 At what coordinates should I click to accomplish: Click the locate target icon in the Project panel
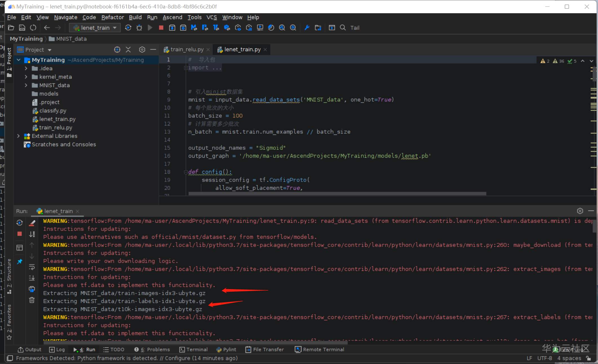coord(117,50)
